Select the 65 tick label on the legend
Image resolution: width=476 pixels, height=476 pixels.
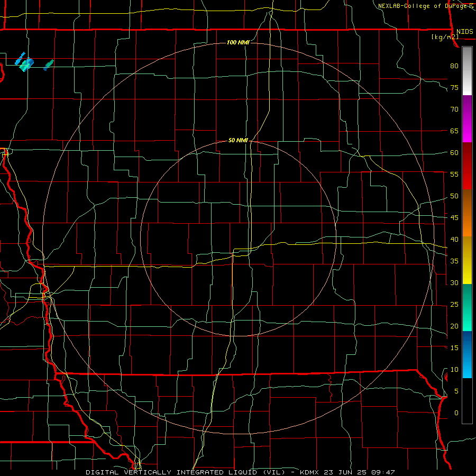tap(454, 131)
